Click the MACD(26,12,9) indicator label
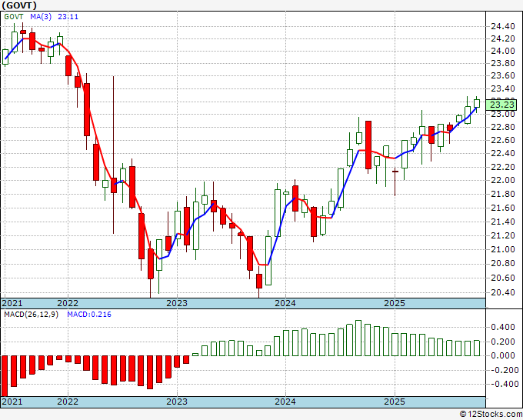Viewport: 523px width, 420px height. pos(31,315)
